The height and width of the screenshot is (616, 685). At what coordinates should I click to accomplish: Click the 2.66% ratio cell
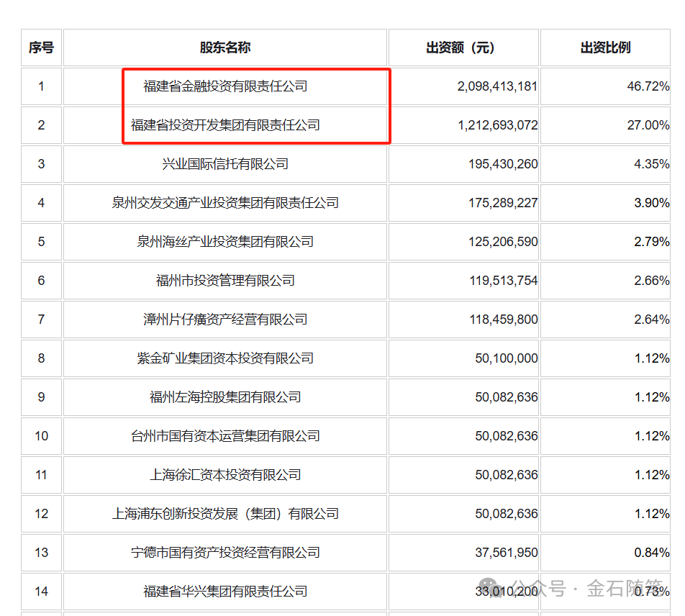[x=605, y=281]
